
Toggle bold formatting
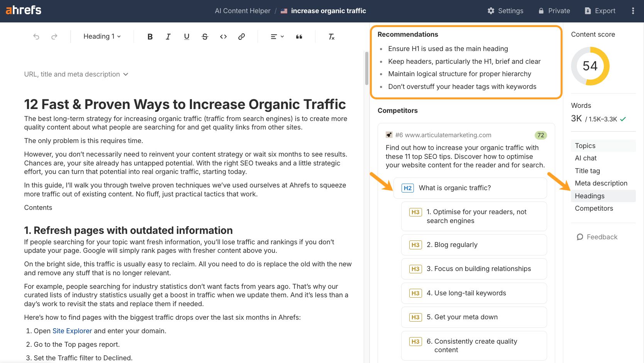(150, 36)
